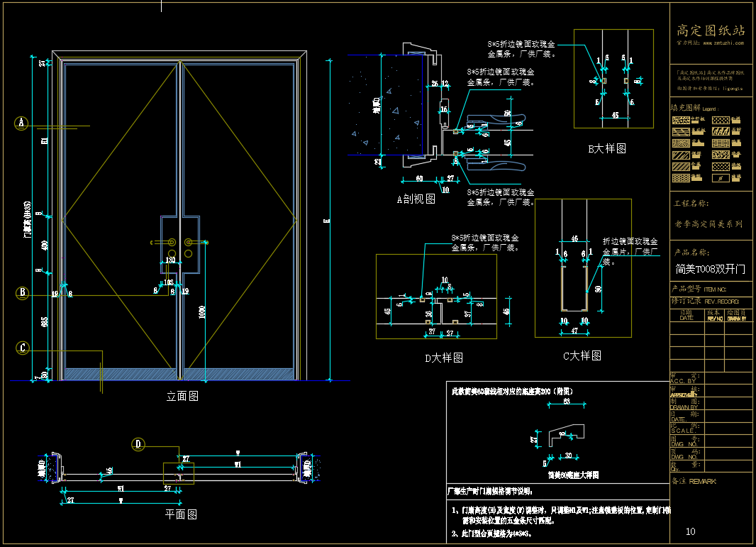The image size is (756, 547).
Task: Select the C大样图 detail title
Action: [582, 355]
